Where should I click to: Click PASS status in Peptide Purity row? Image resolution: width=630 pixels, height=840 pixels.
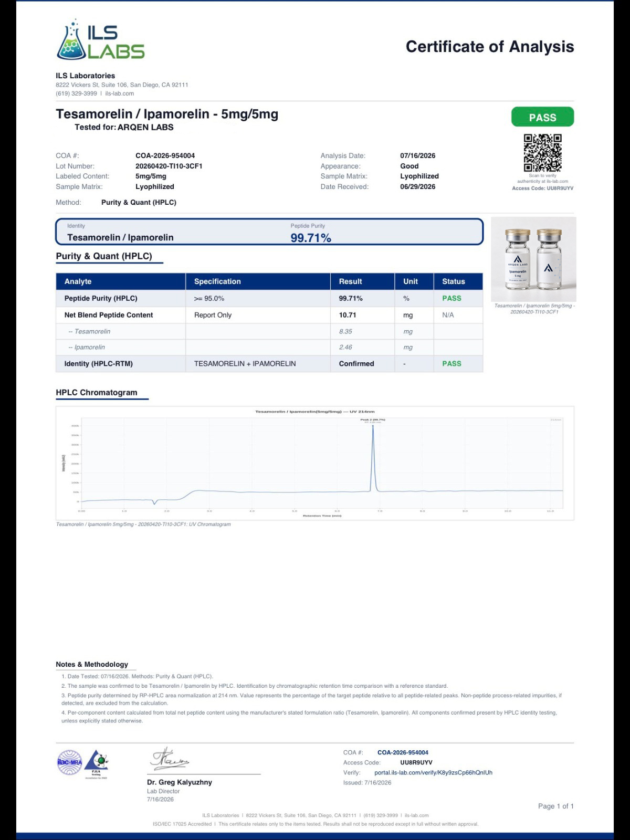(x=451, y=298)
